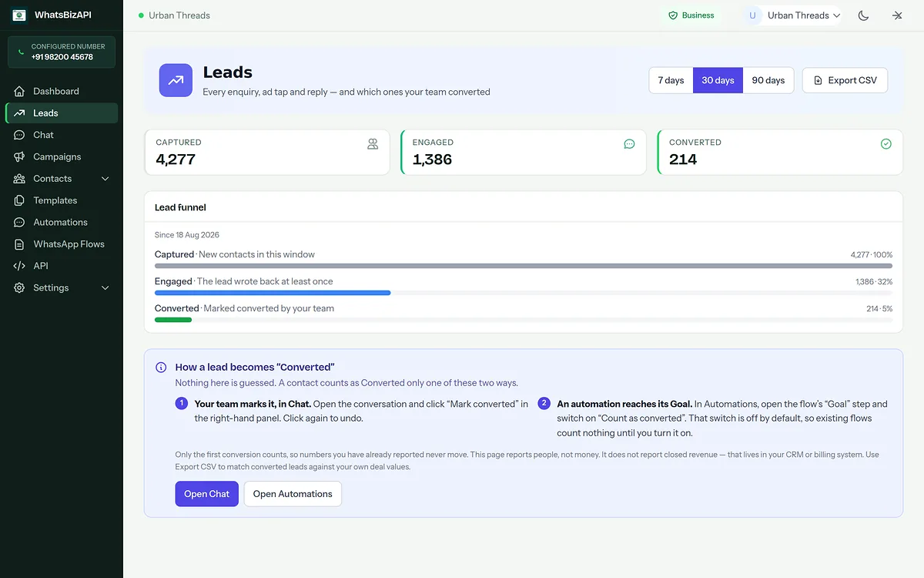The width and height of the screenshot is (924, 578).
Task: Click the U avatar for Urban Threads
Action: coord(752,15)
